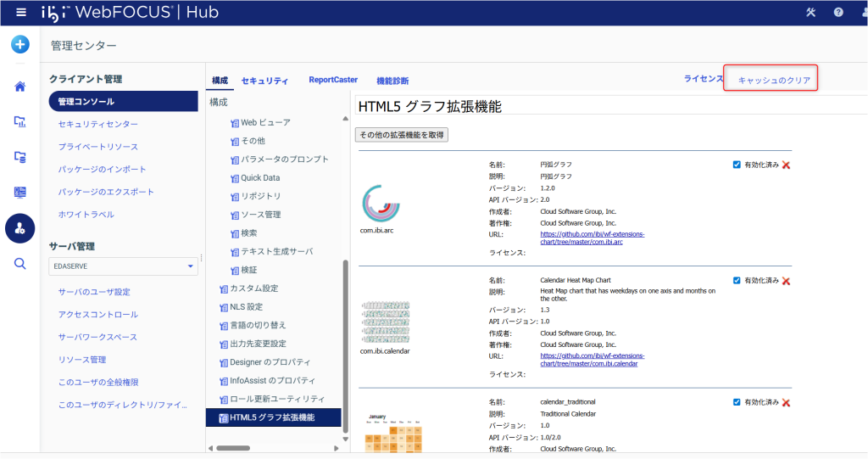Remove the Calendar Heat Map Chart extension

786,281
